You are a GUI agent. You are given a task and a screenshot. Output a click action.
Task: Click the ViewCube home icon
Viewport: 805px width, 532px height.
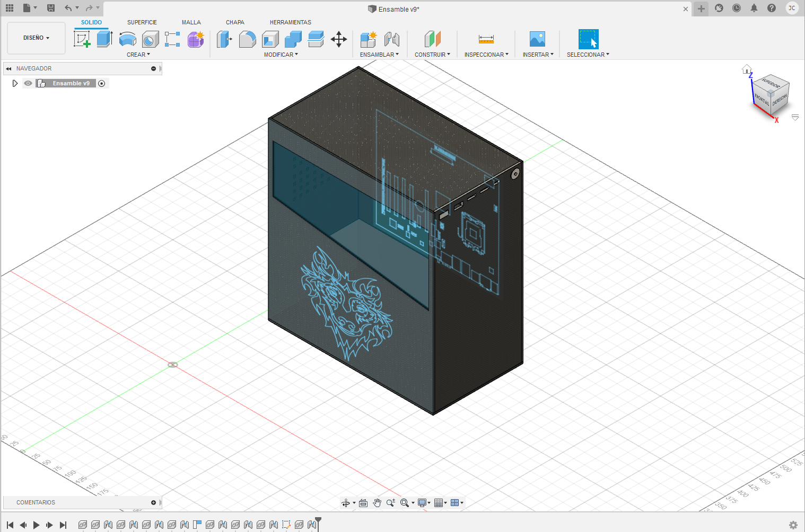pos(747,69)
